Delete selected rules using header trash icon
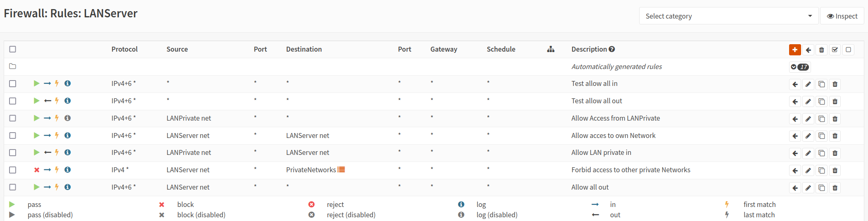The height and width of the screenshot is (221, 868). [x=821, y=50]
